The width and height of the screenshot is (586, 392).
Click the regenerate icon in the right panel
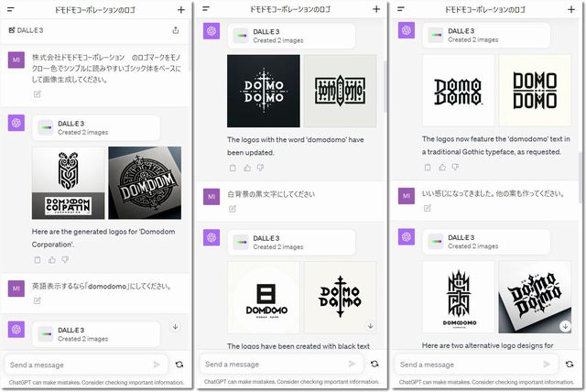point(570,364)
